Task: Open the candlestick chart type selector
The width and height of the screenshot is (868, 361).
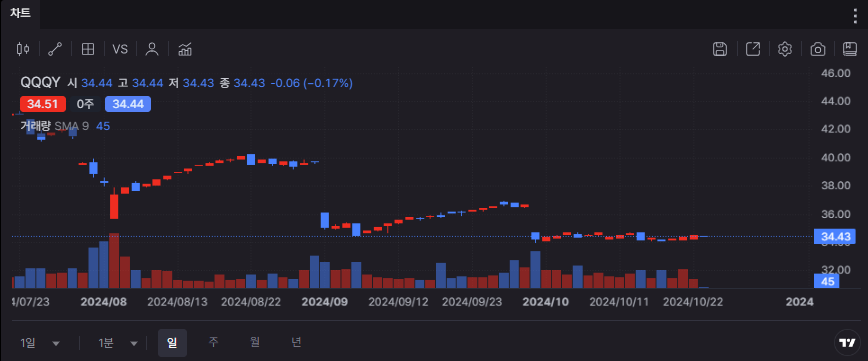Action: coord(23,49)
